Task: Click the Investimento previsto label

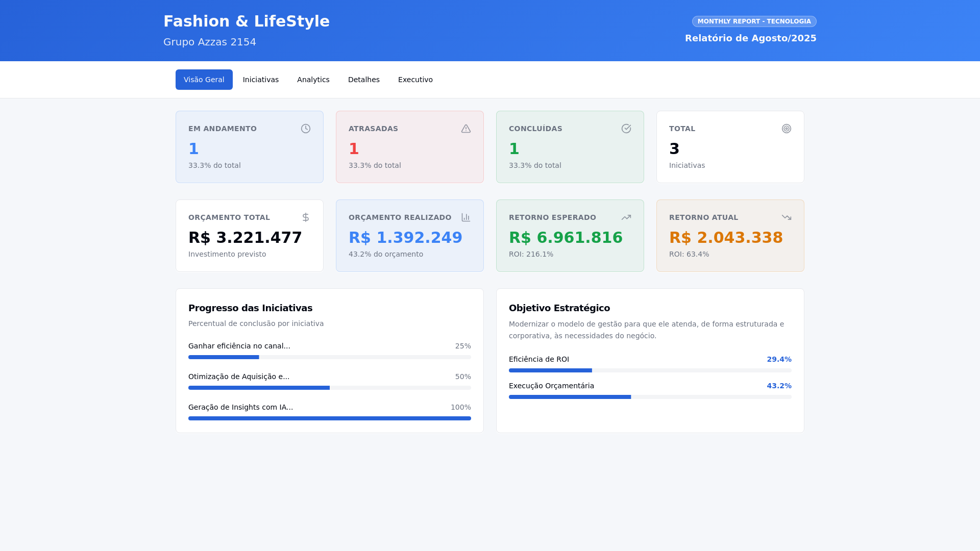Action: click(227, 254)
